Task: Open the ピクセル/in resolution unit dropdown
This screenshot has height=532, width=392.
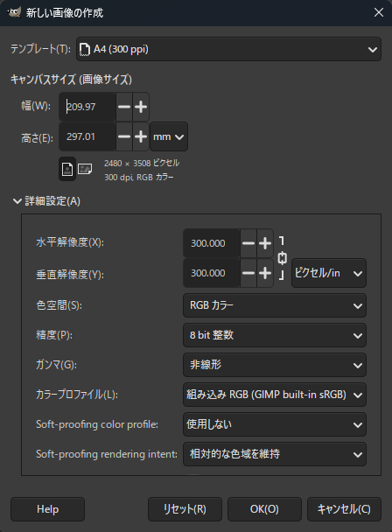Action: pos(329,273)
